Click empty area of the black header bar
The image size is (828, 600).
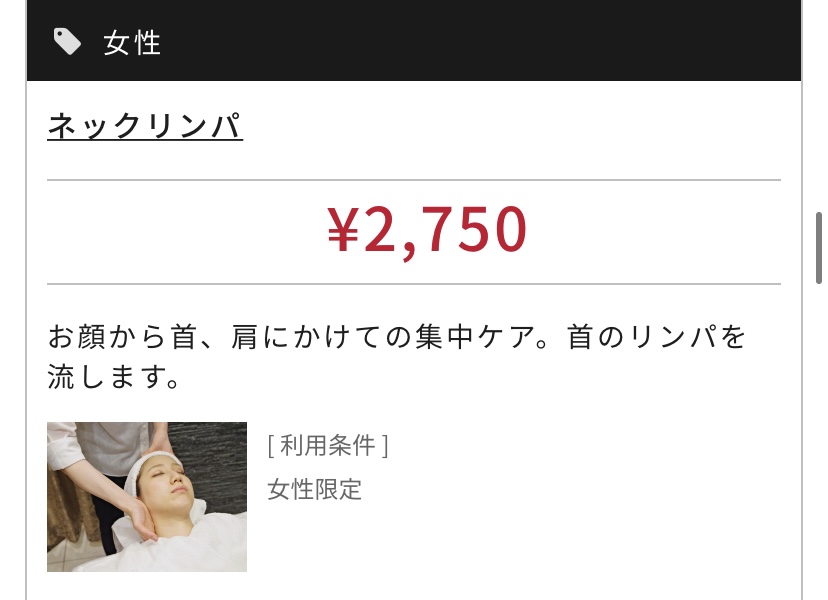[x=475, y=41]
